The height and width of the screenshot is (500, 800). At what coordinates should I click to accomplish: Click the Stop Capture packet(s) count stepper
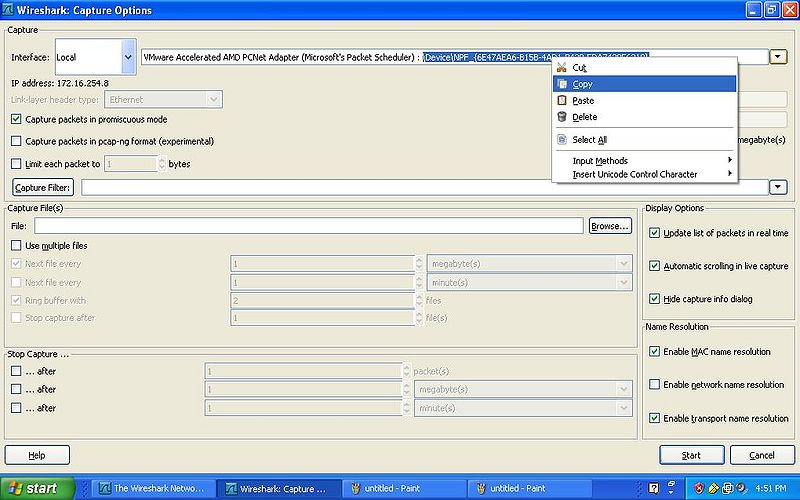point(407,371)
